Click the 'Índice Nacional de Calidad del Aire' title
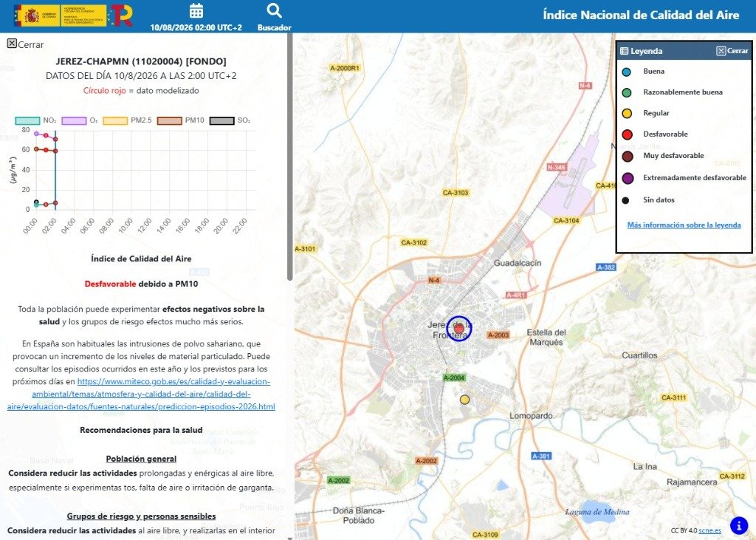756x540 pixels. tap(641, 15)
